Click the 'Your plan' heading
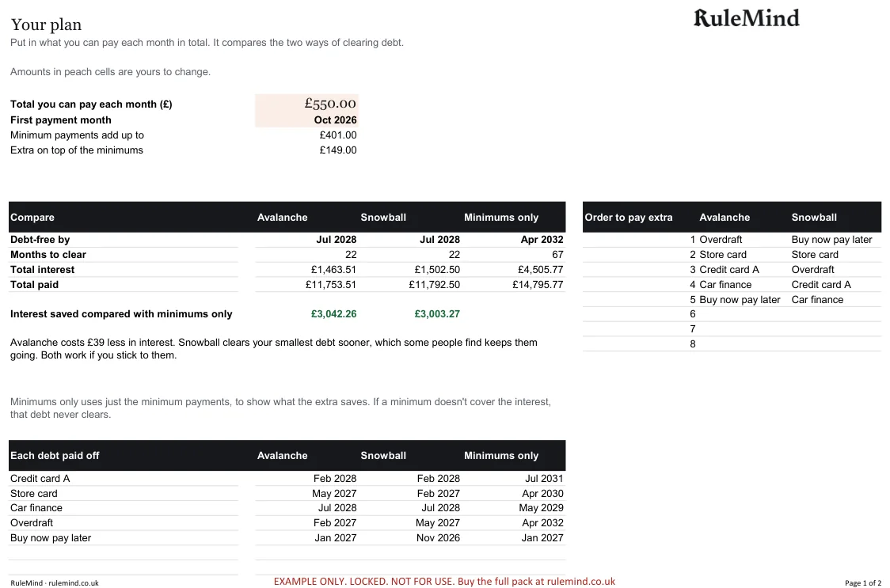This screenshot has height=588, width=890. [x=46, y=25]
